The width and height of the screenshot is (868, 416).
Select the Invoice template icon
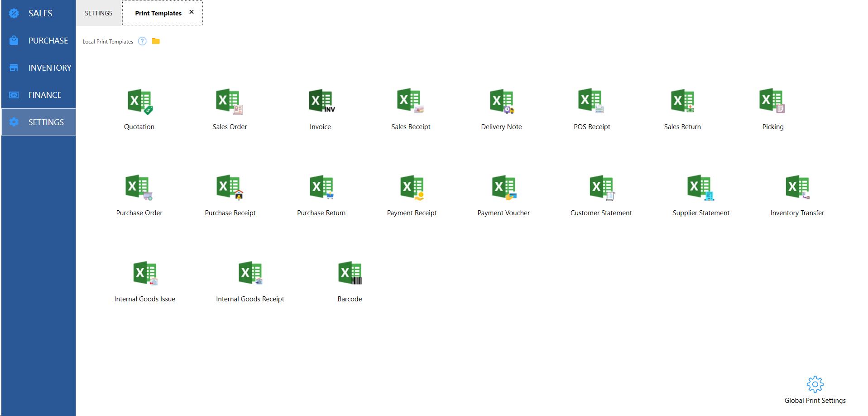click(x=321, y=102)
